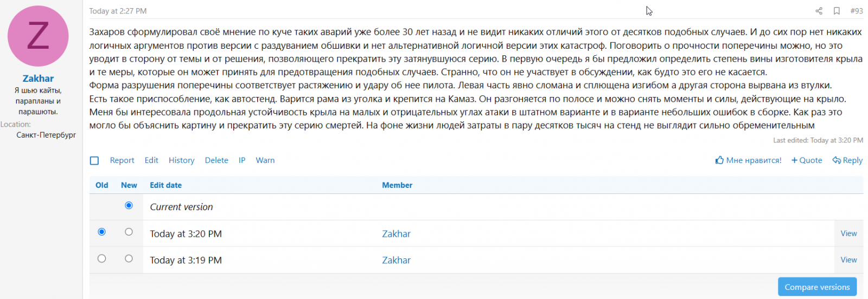868x299 pixels.
Task: Click the Warn link
Action: (265, 160)
